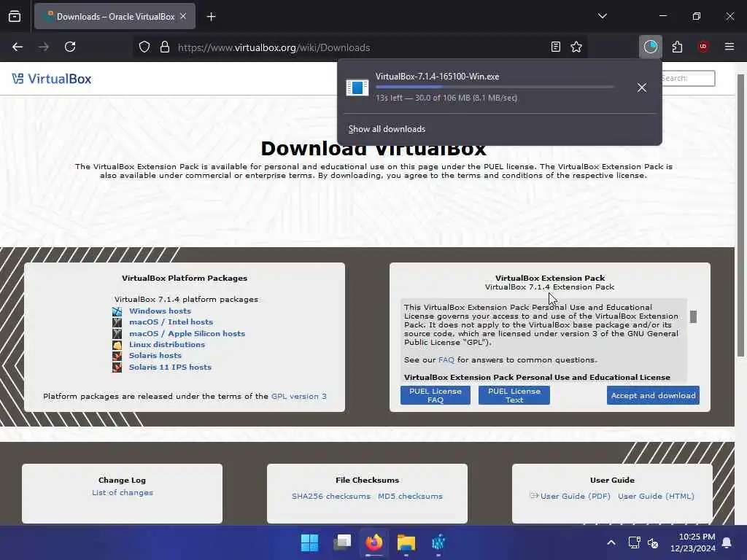Click the muted volume tray icon
Screen dimensions: 747x560
click(653, 542)
